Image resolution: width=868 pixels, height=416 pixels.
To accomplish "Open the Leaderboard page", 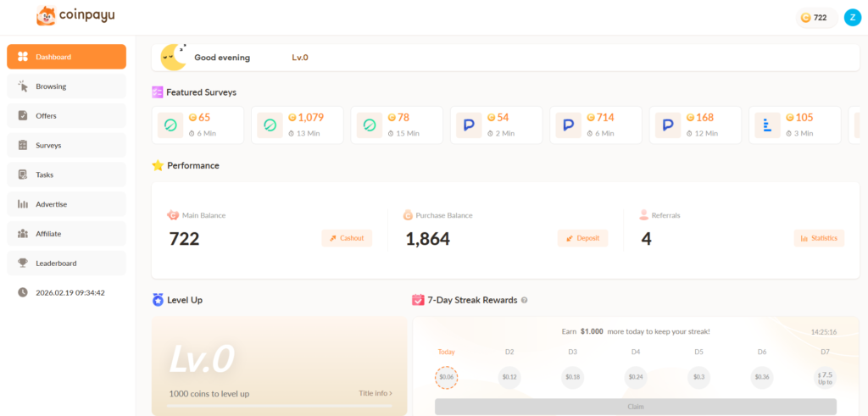I will [x=66, y=263].
